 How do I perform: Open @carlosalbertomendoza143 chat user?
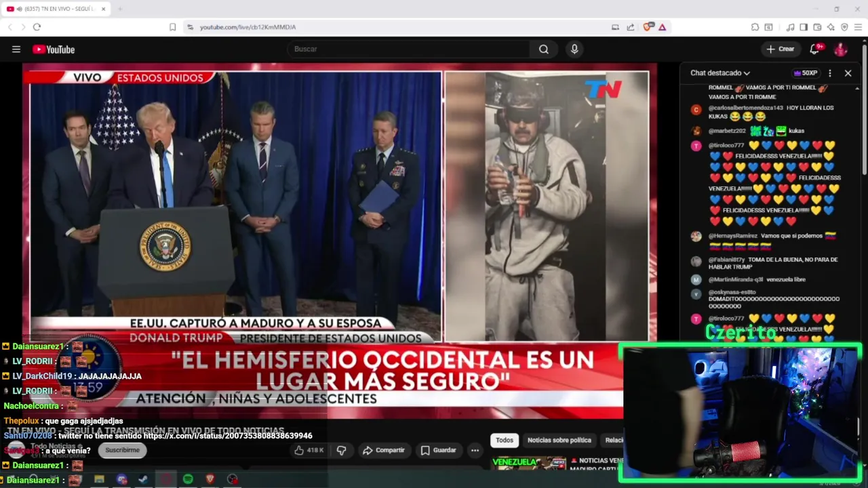tap(746, 108)
